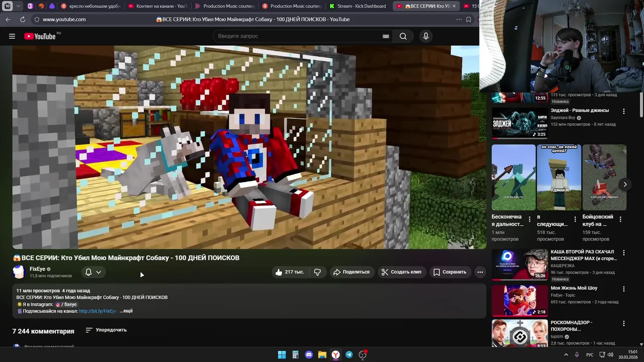This screenshot has height=362, width=644.
Task: Switch РУС input language indicator
Action: point(590,354)
